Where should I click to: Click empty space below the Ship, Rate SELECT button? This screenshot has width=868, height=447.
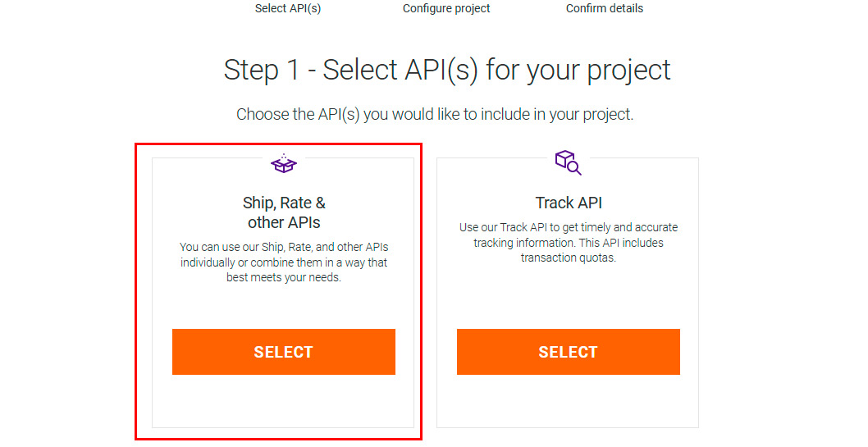(284, 402)
